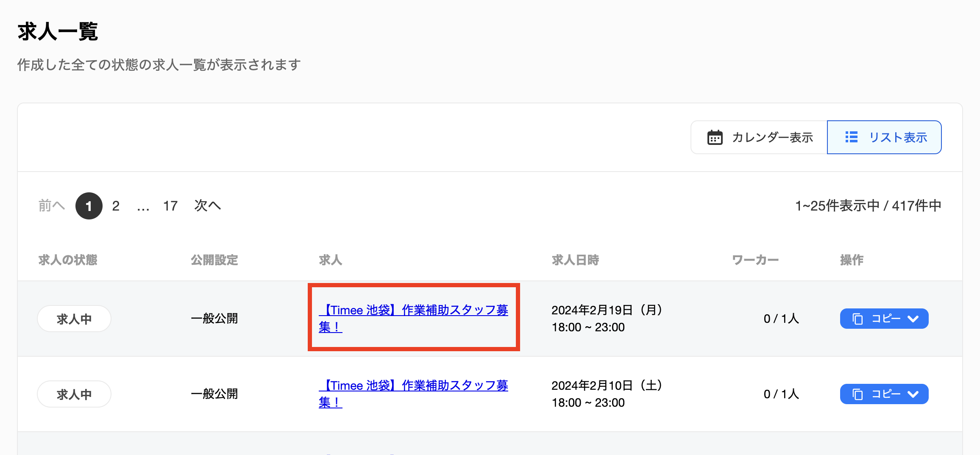Viewport: 980px width, 455px height.
Task: Click the list icon in リスト表示
Action: tap(851, 137)
